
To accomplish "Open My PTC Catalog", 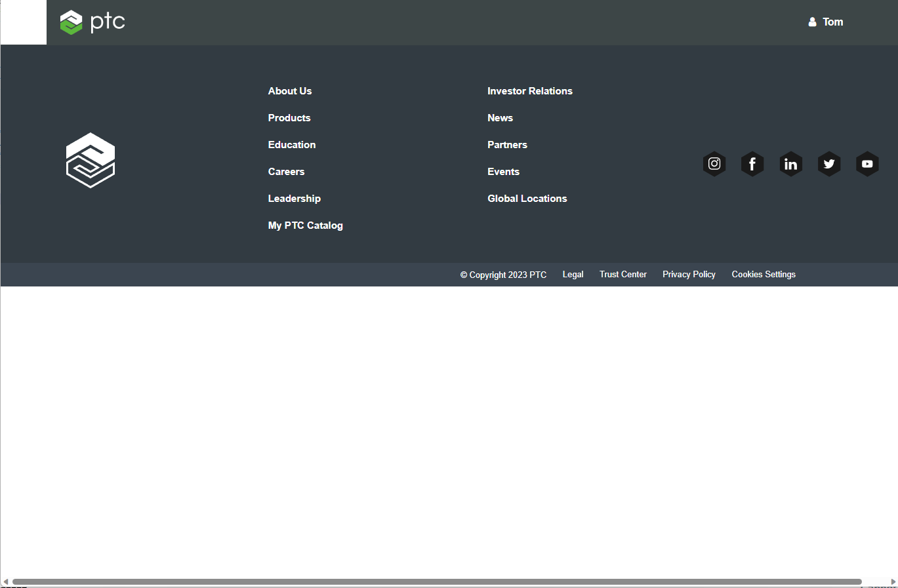I will pos(305,225).
